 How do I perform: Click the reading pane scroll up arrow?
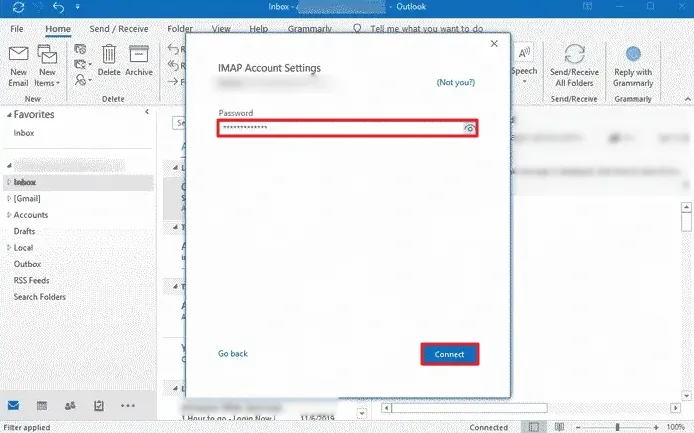[686, 207]
